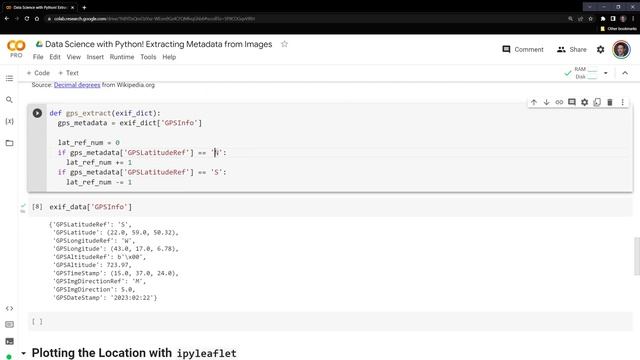Click the notebook title text
This screenshot has height=360, width=640.
158,44
